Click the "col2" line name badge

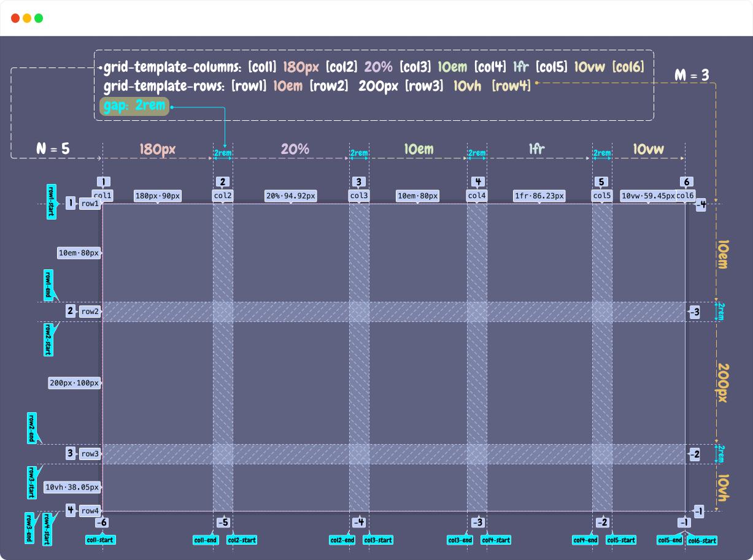tap(223, 196)
